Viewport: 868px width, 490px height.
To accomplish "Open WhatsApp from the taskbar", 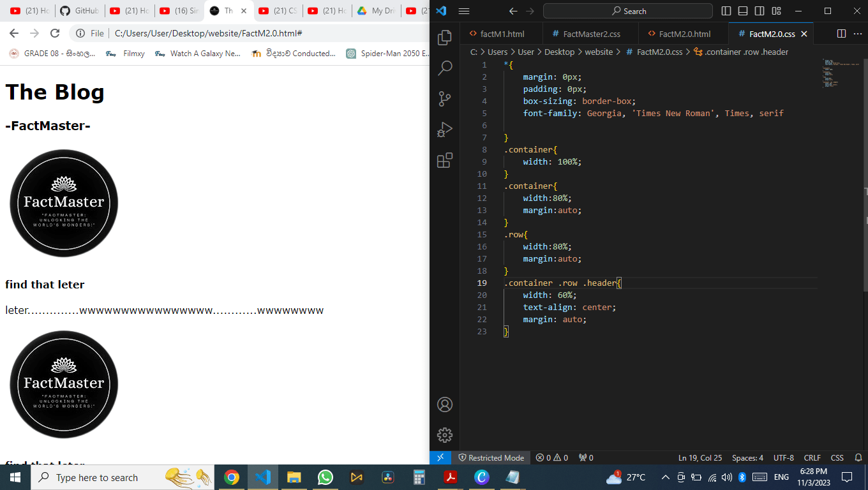I will tap(325, 477).
